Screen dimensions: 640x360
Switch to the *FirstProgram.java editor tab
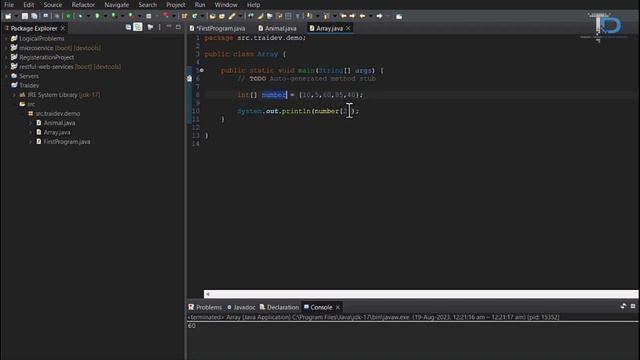click(218, 28)
